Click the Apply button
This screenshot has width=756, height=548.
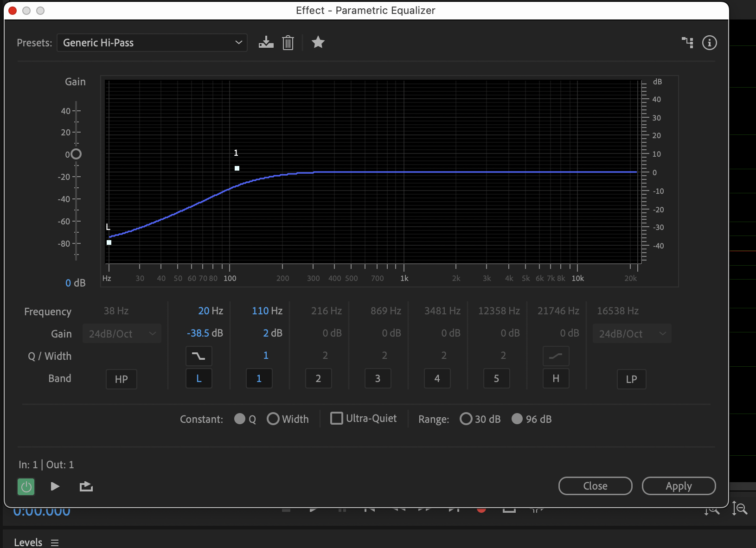679,486
